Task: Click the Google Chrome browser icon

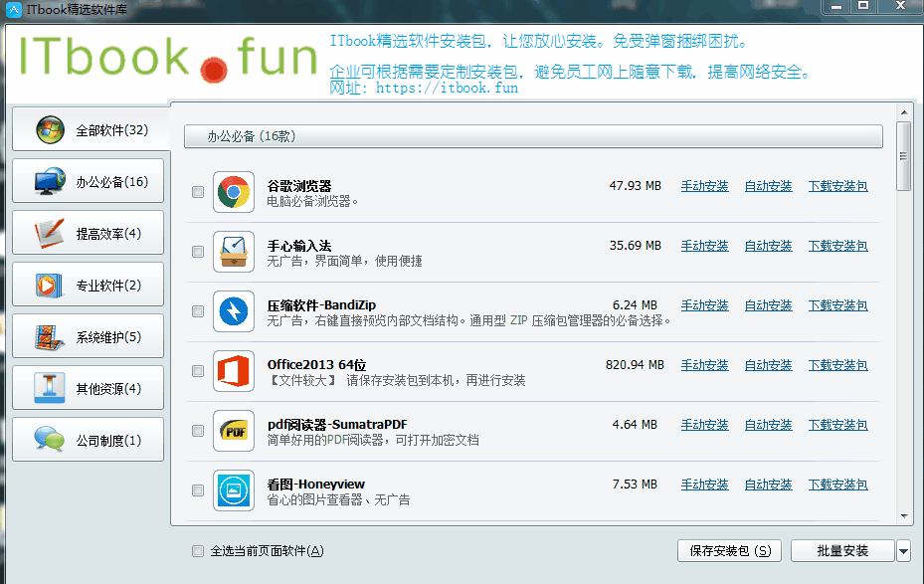Action: coord(234,192)
